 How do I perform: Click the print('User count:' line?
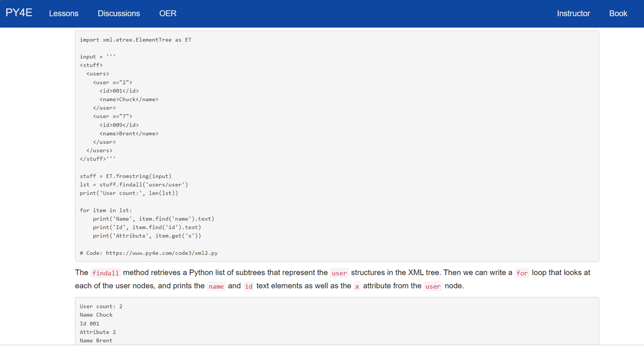pyautogui.click(x=129, y=193)
